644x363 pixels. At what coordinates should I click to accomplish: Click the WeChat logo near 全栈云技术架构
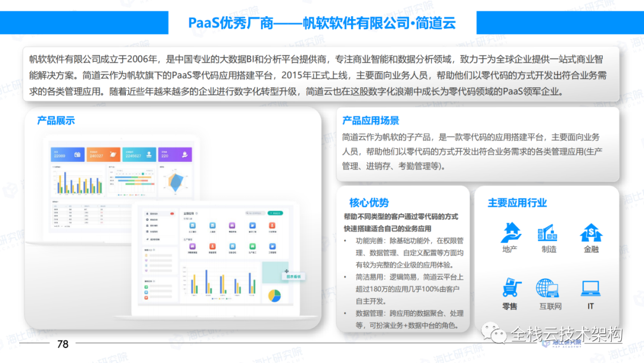494,333
